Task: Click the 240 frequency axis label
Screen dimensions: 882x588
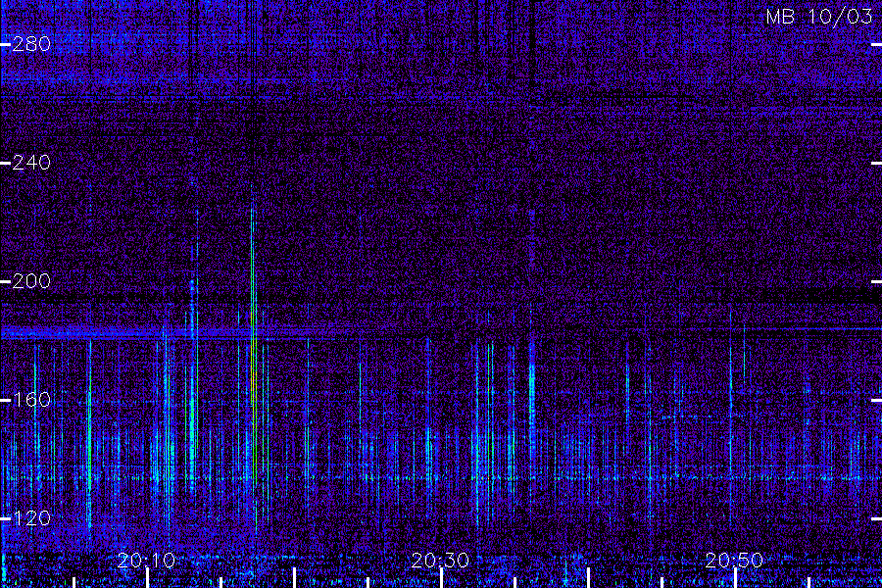Action: pos(31,163)
